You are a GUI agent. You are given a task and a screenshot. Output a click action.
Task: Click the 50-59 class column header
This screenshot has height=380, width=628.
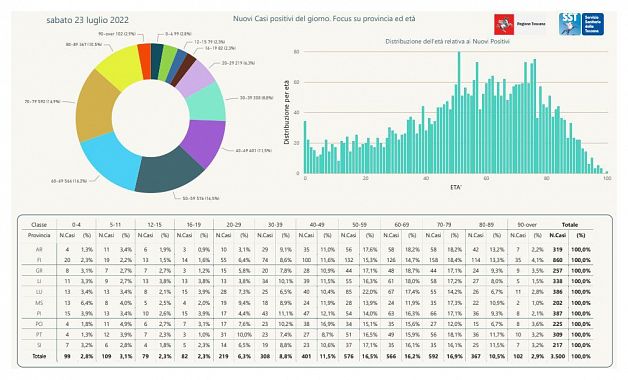coord(358,225)
